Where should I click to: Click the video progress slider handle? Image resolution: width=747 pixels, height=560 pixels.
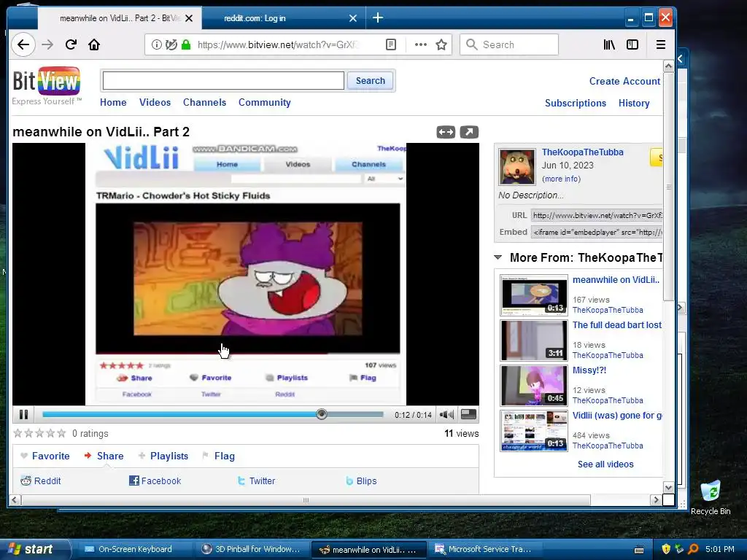pos(322,414)
